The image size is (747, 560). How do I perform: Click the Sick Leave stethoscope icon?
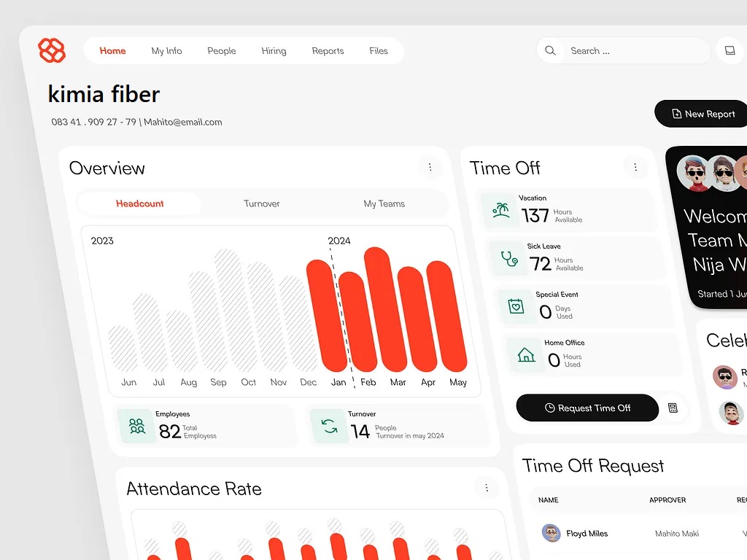pos(509,258)
